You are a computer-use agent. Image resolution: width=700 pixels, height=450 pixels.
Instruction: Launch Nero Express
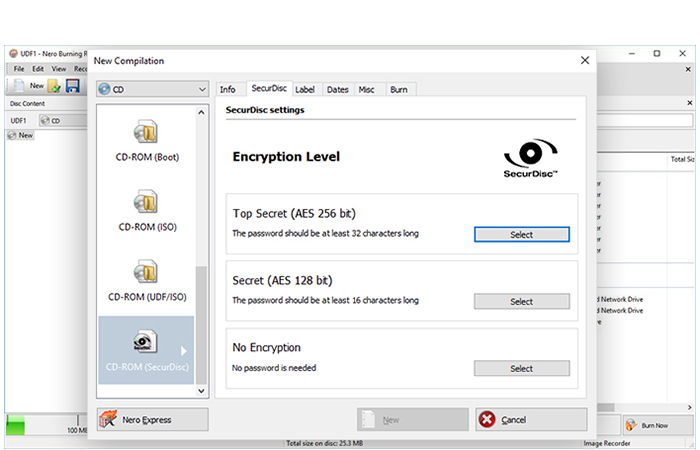tap(152, 420)
